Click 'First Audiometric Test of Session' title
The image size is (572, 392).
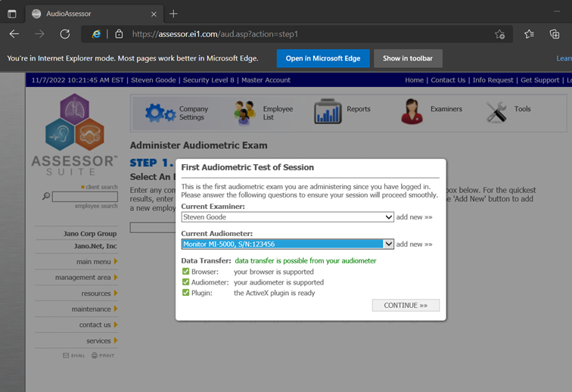point(247,167)
